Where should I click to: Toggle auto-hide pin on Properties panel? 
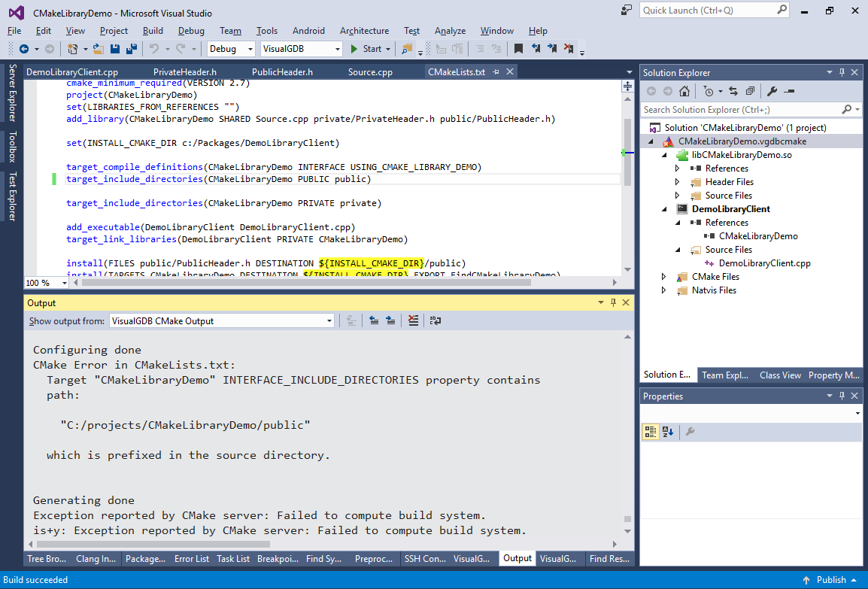(842, 396)
